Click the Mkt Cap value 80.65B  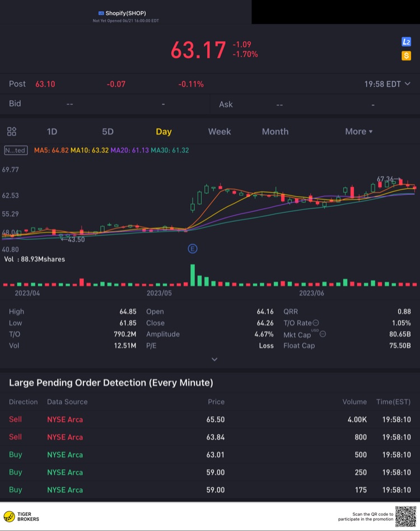[400, 334]
